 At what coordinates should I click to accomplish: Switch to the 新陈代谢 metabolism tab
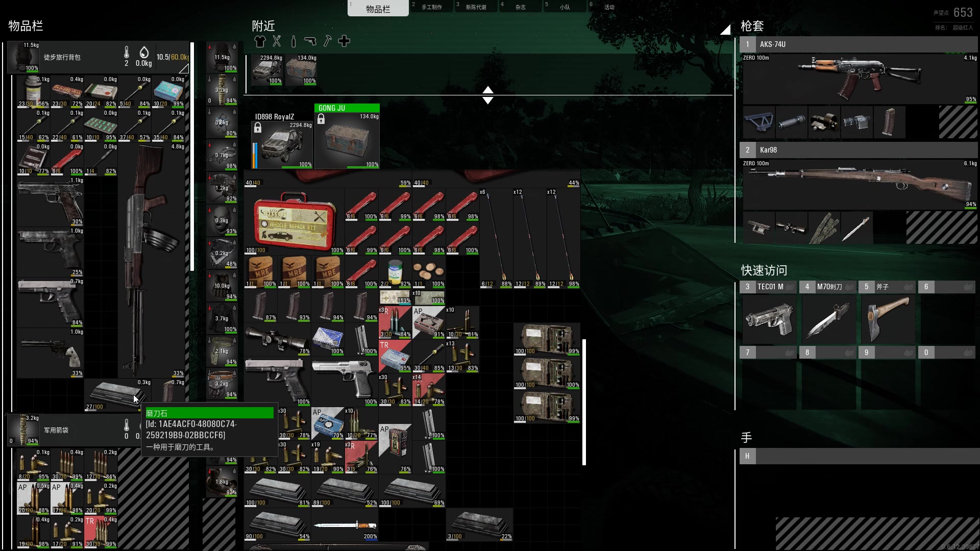point(476,7)
